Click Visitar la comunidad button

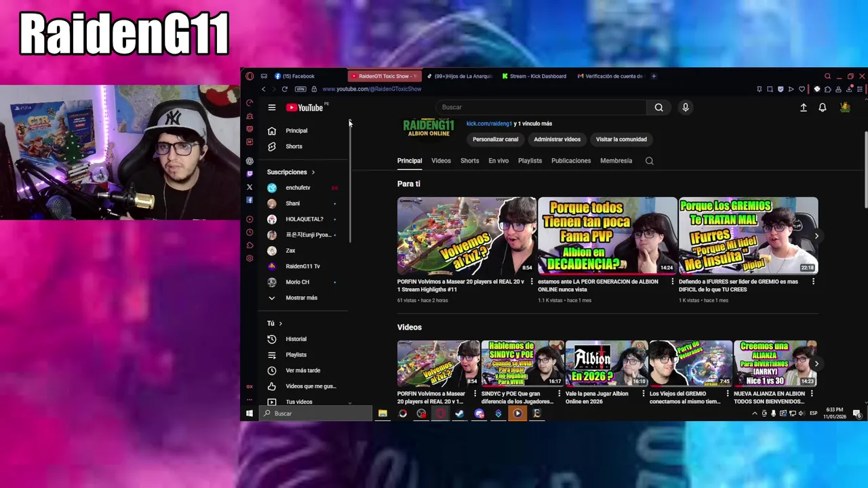pos(621,139)
